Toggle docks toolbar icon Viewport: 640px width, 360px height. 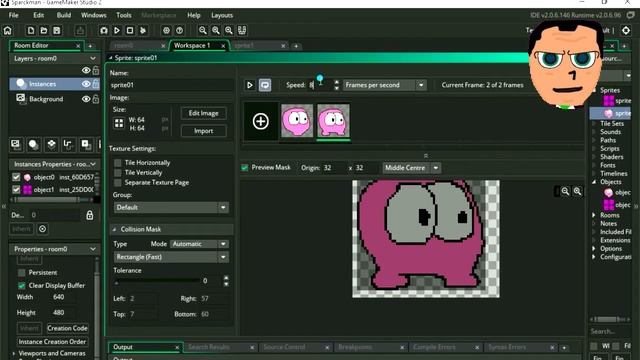coord(242,31)
